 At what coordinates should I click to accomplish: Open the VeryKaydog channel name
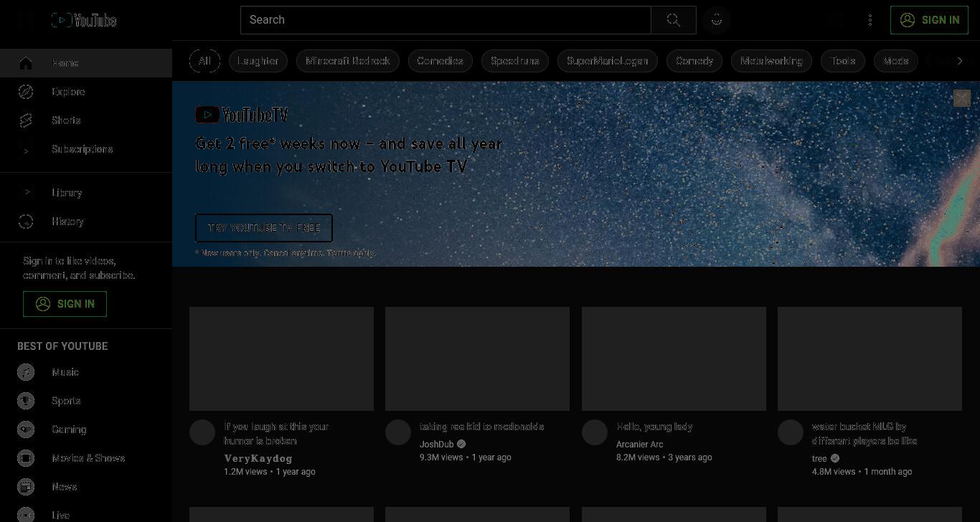coord(258,458)
